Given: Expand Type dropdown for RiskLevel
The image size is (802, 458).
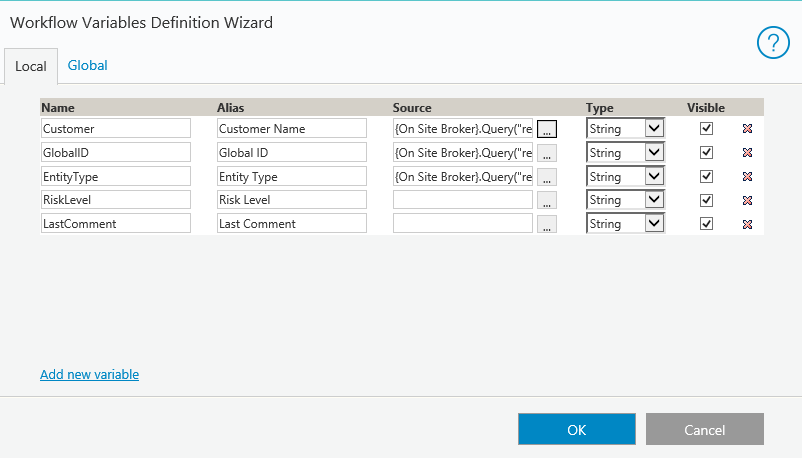Looking at the screenshot, I should (x=654, y=199).
